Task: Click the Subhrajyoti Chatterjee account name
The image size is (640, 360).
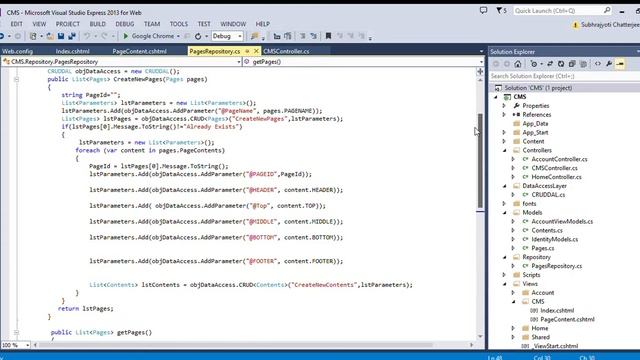Action: coord(610,25)
